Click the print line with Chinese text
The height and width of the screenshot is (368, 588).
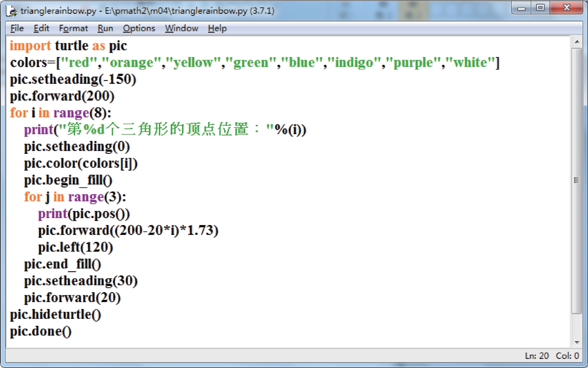click(165, 129)
